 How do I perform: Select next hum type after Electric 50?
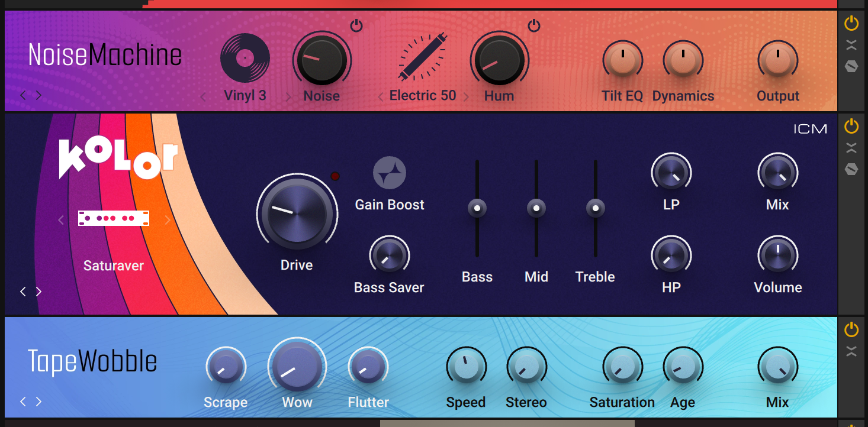tap(467, 97)
